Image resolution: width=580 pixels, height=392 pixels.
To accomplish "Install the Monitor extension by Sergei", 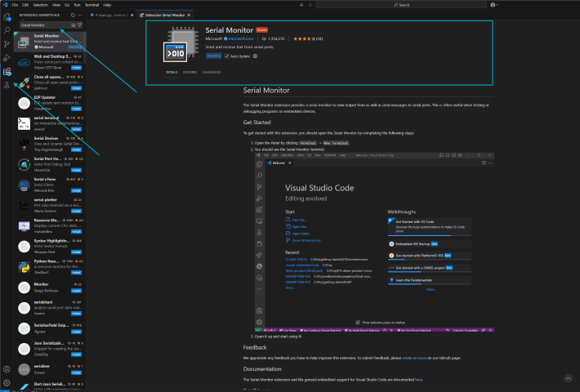I will coord(77,291).
